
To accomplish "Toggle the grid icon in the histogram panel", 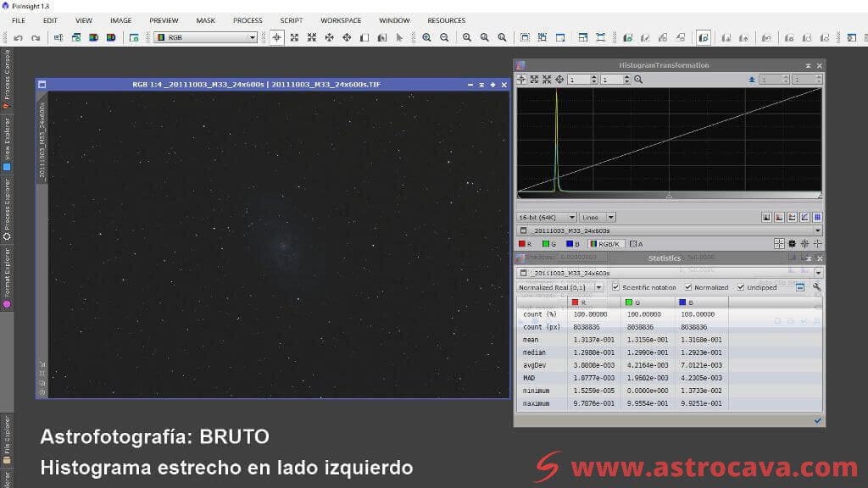I will click(x=815, y=217).
